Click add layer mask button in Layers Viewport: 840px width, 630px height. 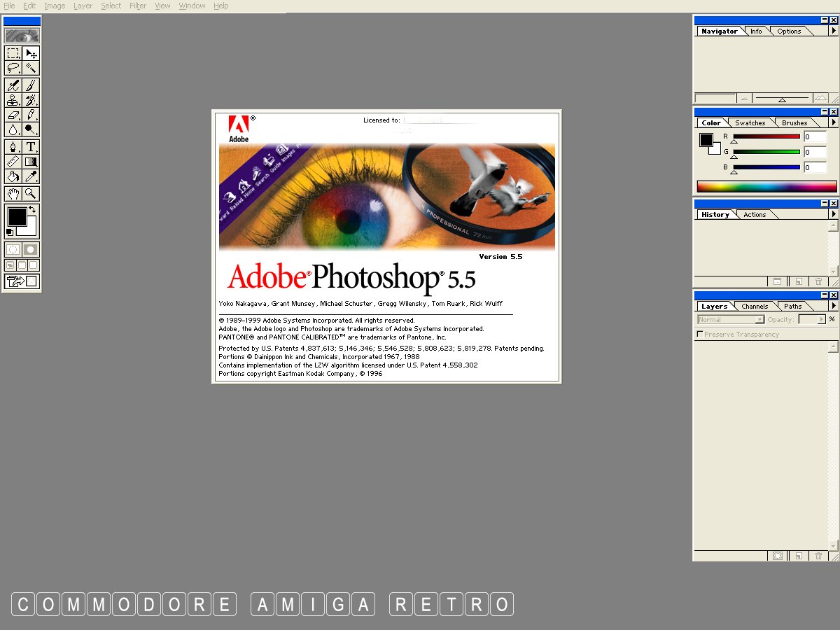click(x=777, y=556)
